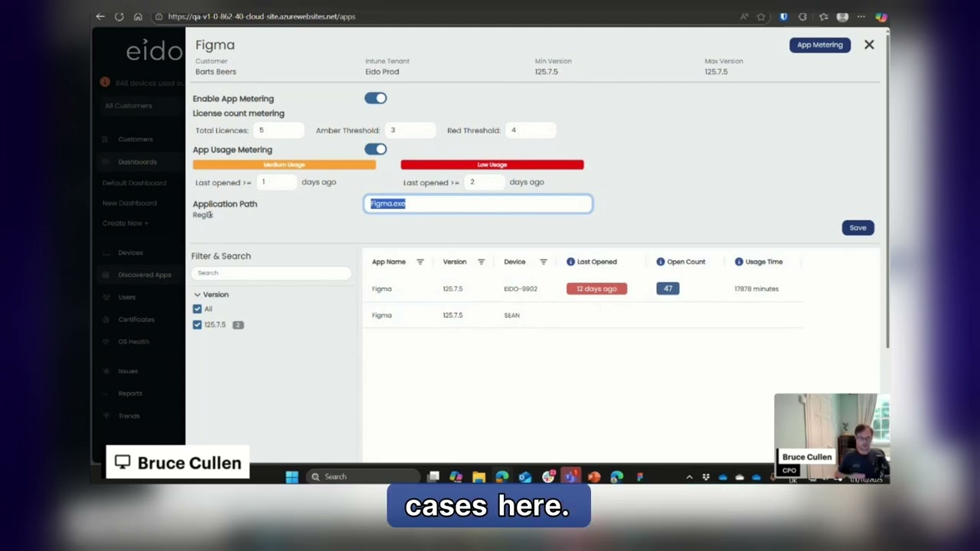Viewport: 980px width, 551px height.
Task: Click the SEAN device cell
Action: [512, 315]
